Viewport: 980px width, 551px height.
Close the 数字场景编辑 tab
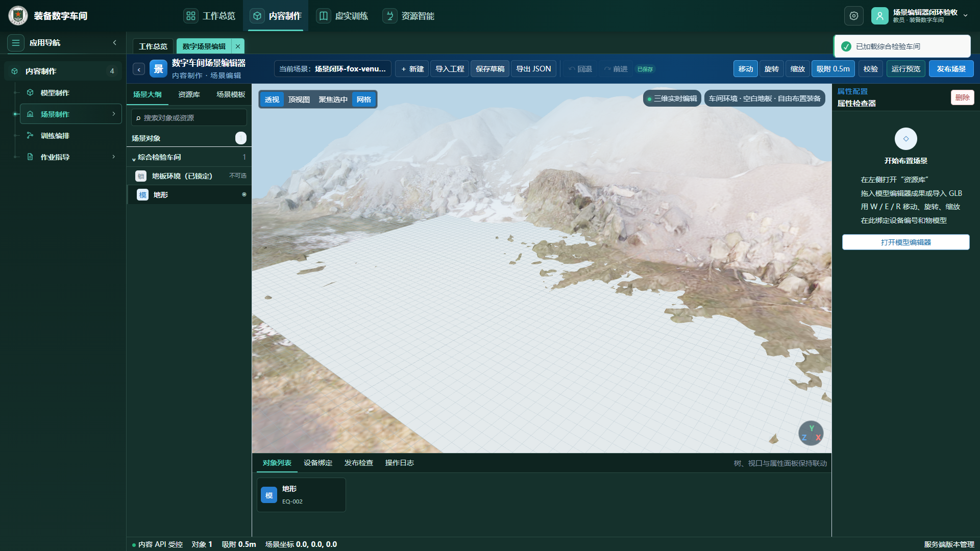(238, 46)
